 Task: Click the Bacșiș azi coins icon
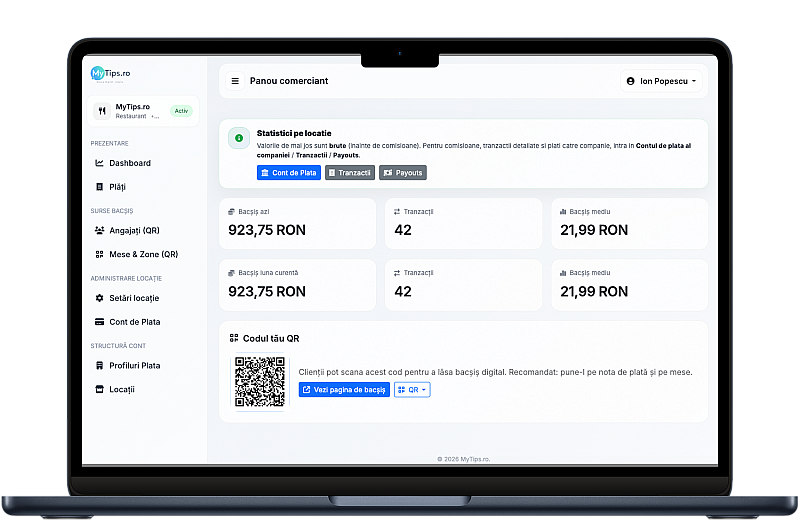pos(232,212)
